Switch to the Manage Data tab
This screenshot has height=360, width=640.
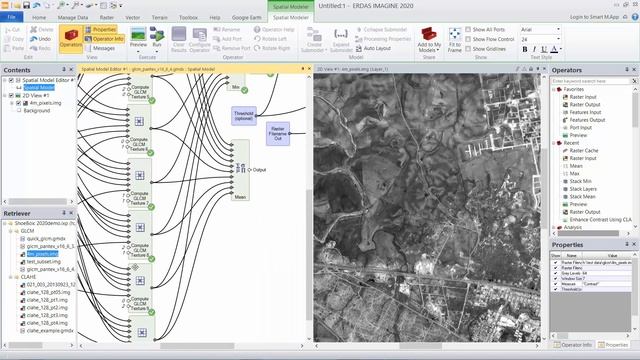(73, 18)
